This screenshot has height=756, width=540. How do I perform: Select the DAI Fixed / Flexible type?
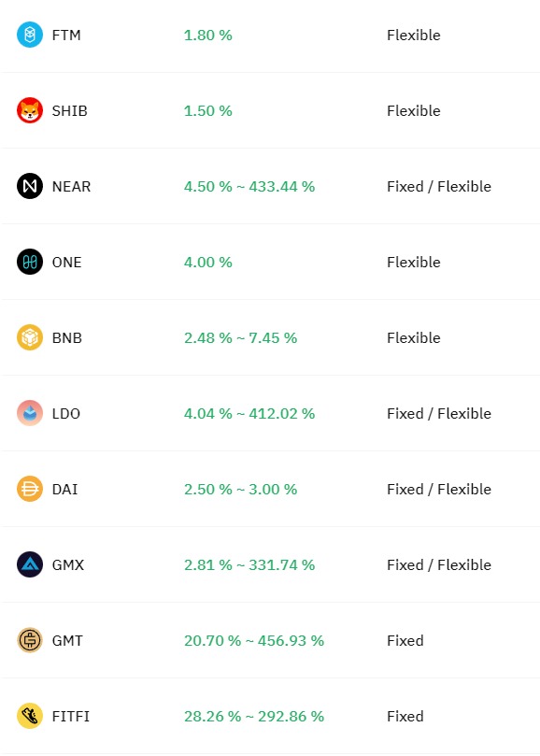pyautogui.click(x=439, y=490)
